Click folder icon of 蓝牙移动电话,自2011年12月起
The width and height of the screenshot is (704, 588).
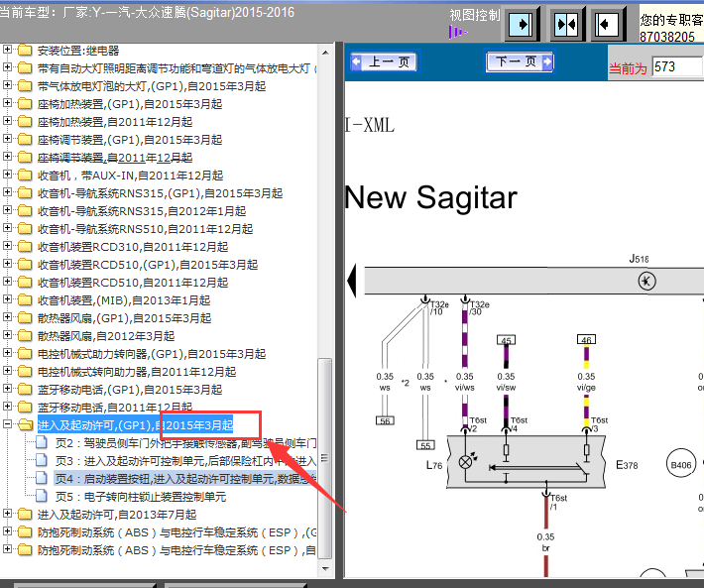(25, 408)
